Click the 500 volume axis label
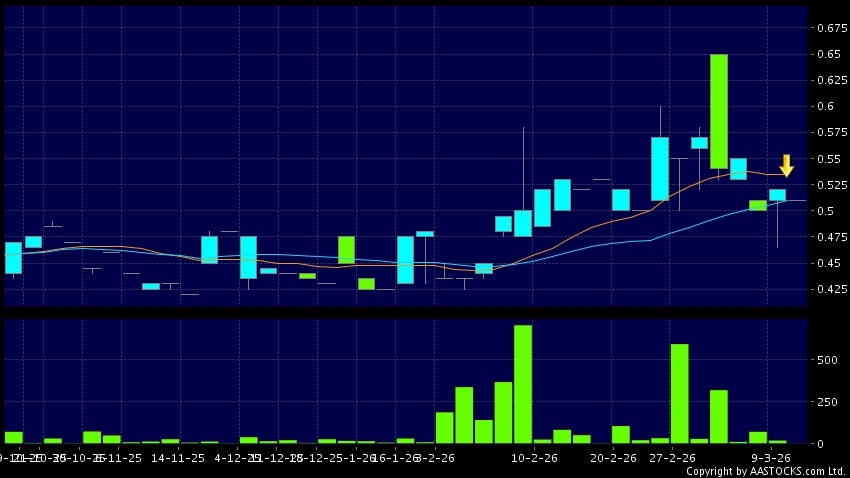This screenshot has width=850, height=478. 826,359
